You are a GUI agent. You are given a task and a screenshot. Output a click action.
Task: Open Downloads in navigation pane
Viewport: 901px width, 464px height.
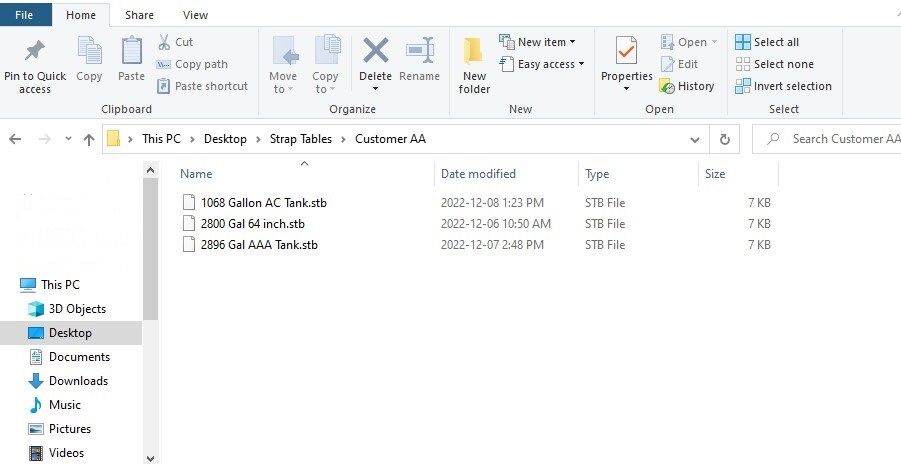[x=68, y=381]
